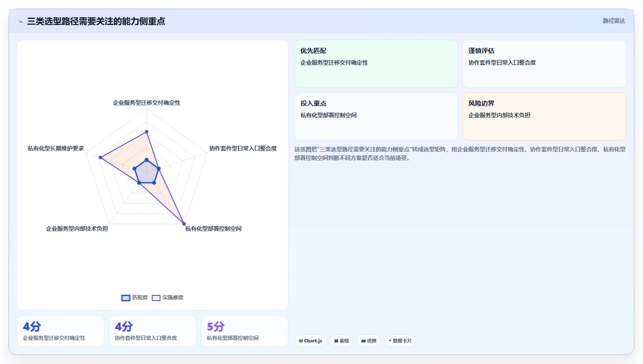Click the radar axis label 企业服务型迁移交付确定性
Screen dimensions: 643x364
(x=146, y=103)
